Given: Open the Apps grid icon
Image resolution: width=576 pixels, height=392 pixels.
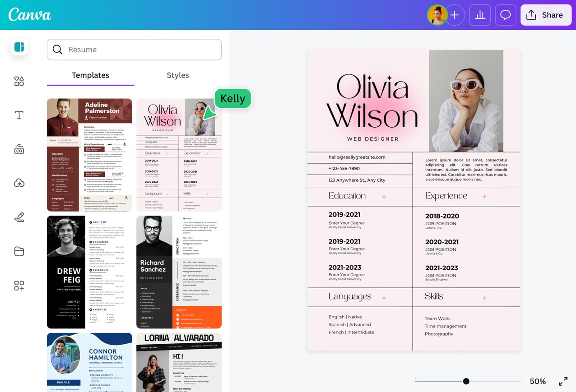Looking at the screenshot, I should 19,286.
